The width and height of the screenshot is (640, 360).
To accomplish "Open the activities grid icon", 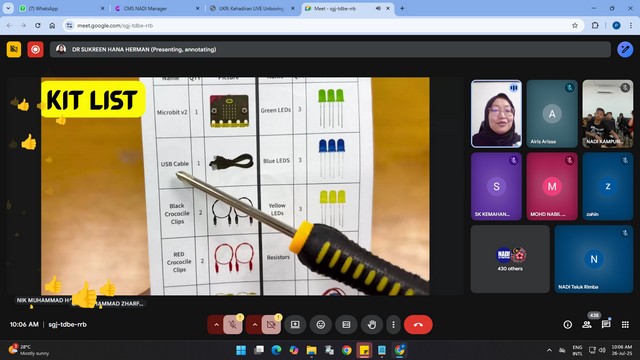I will (x=625, y=324).
